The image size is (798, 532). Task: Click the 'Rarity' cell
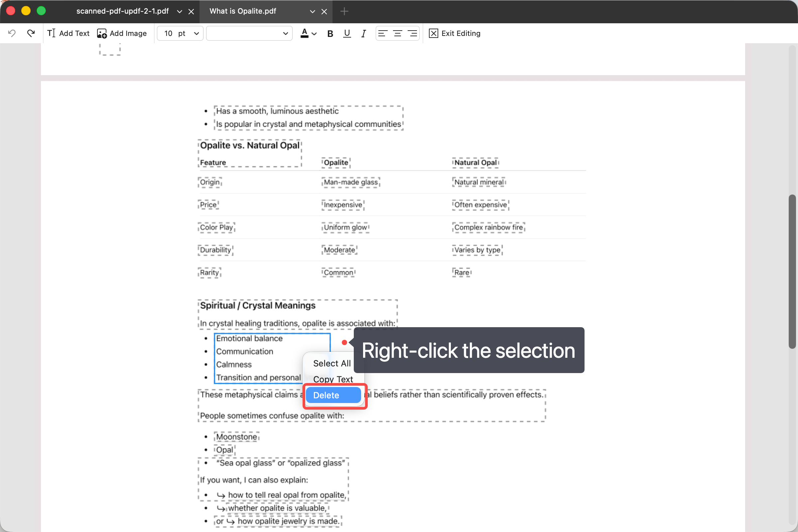click(209, 272)
